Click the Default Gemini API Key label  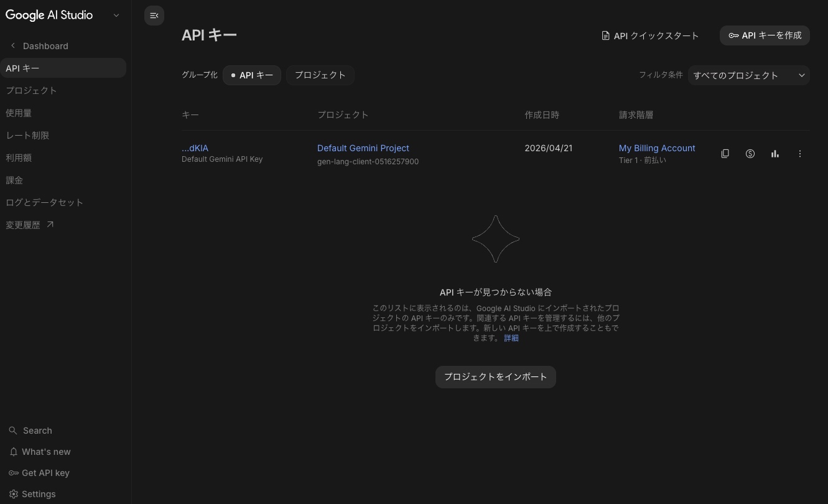[x=222, y=159]
